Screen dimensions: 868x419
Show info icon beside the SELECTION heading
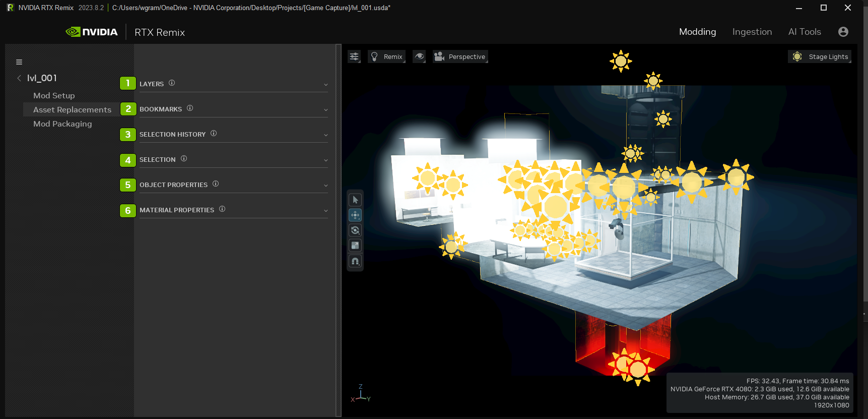click(x=184, y=158)
